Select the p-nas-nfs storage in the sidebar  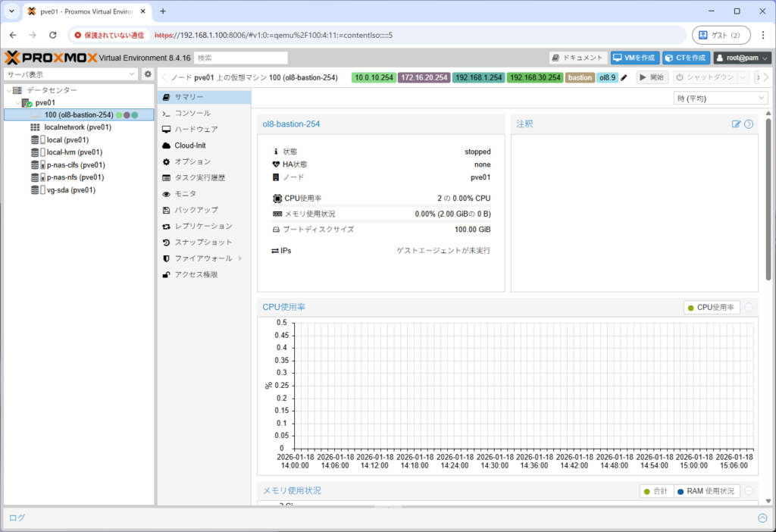[x=73, y=177]
